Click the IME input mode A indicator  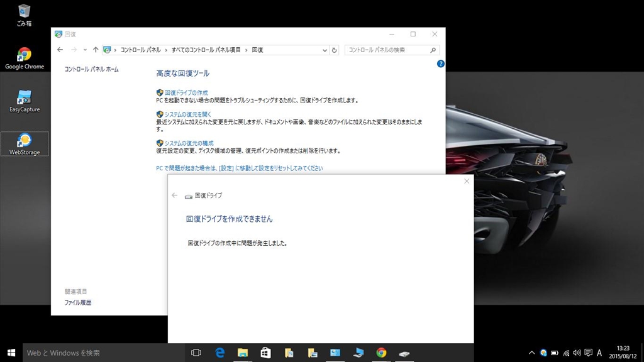click(x=599, y=353)
